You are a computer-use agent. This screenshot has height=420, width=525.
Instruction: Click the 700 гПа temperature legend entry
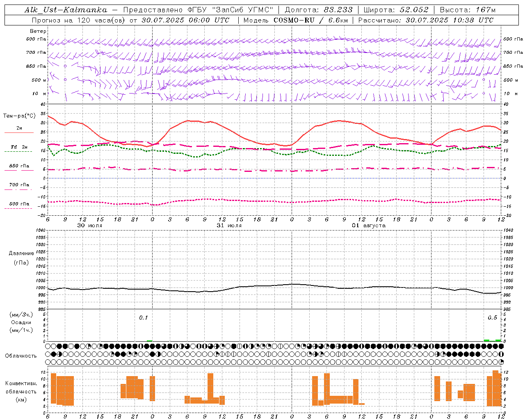point(19,185)
